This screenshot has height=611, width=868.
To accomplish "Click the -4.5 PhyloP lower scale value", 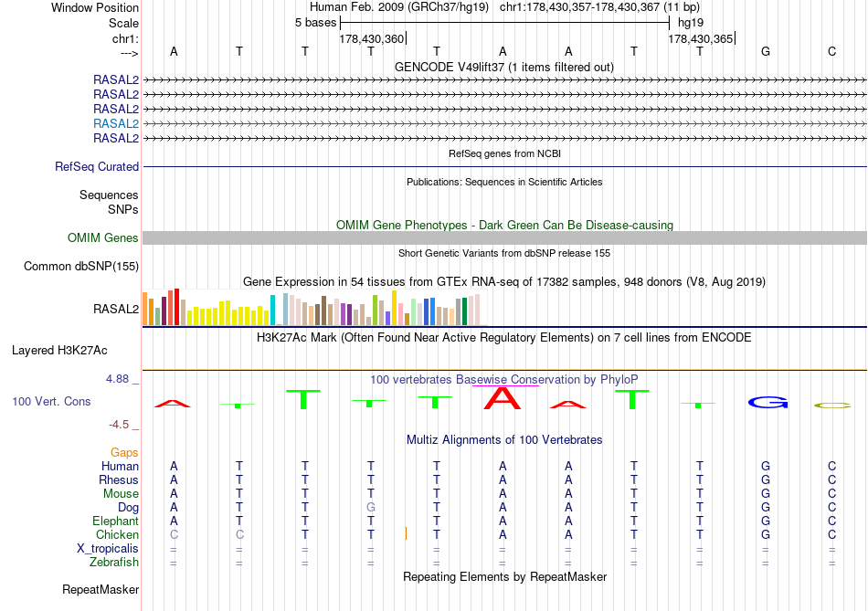I will [x=119, y=425].
